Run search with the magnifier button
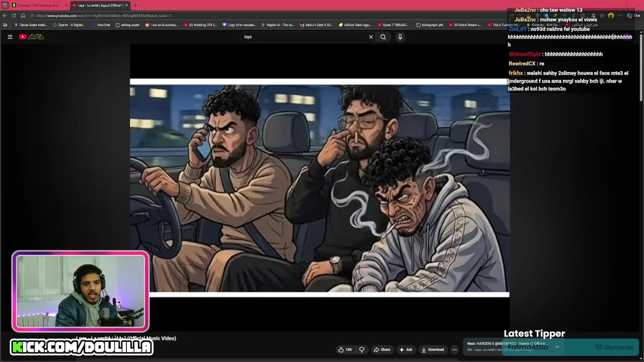Screen dimensions: 644x362 pos(383,37)
